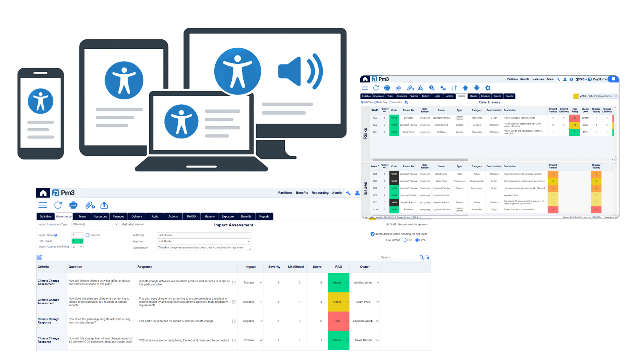The height and width of the screenshot is (362, 644).
Task: Select Issues Only view
Action: click(390, 102)
